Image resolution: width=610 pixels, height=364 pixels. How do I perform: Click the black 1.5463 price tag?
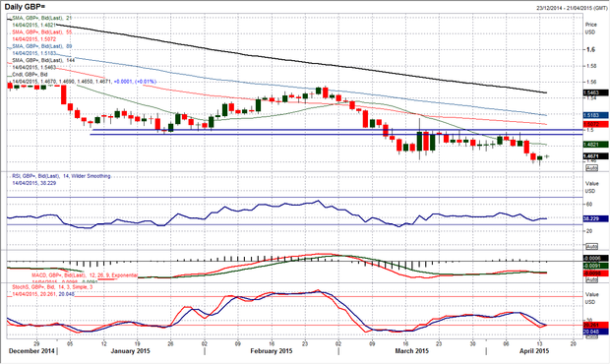pos(595,92)
